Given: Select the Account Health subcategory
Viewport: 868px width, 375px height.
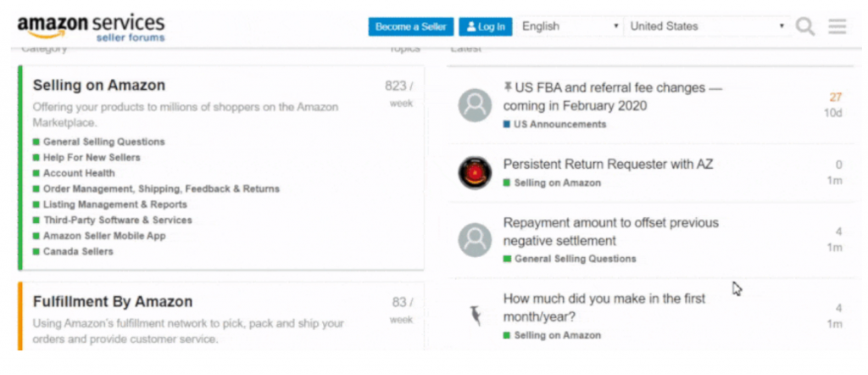Looking at the screenshot, I should click(x=79, y=173).
